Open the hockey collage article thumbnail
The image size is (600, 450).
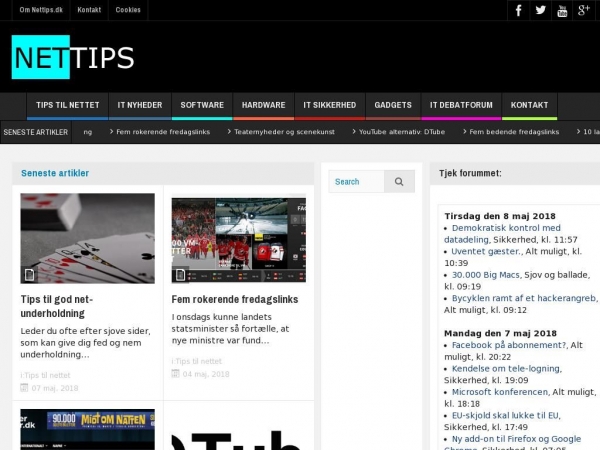coord(239,238)
